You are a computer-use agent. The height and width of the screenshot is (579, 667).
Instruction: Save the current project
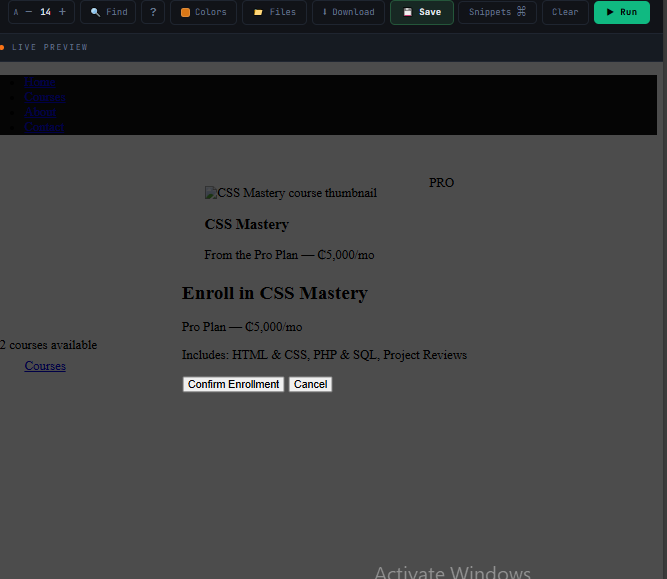(422, 12)
